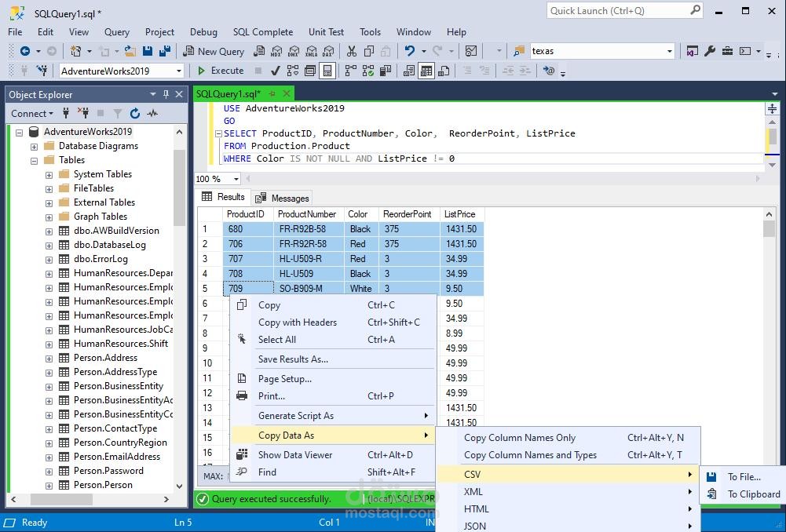Click the Change Connection icon
Image resolution: width=786 pixels, height=532 pixels.
[x=42, y=71]
